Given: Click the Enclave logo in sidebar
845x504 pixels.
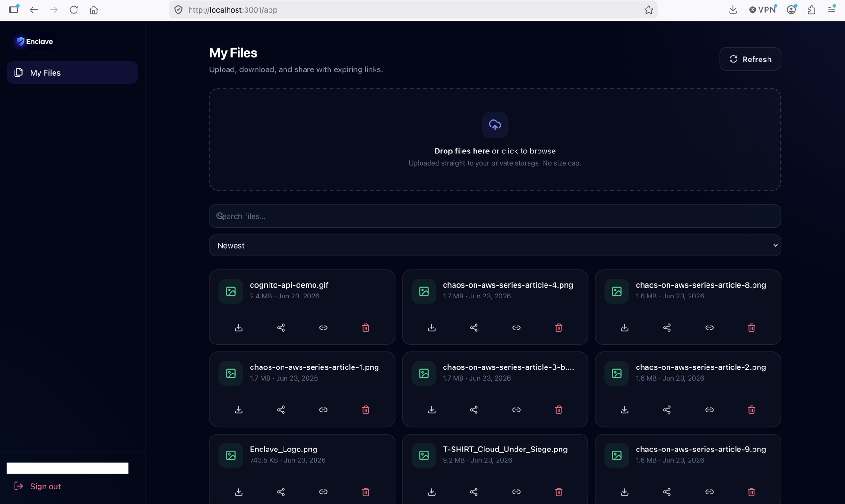Looking at the screenshot, I should (34, 41).
